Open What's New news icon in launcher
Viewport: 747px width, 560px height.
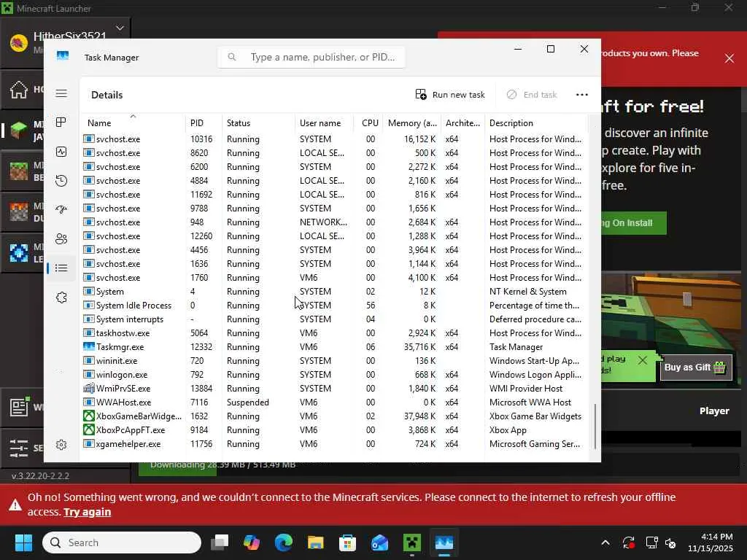pyautogui.click(x=19, y=407)
